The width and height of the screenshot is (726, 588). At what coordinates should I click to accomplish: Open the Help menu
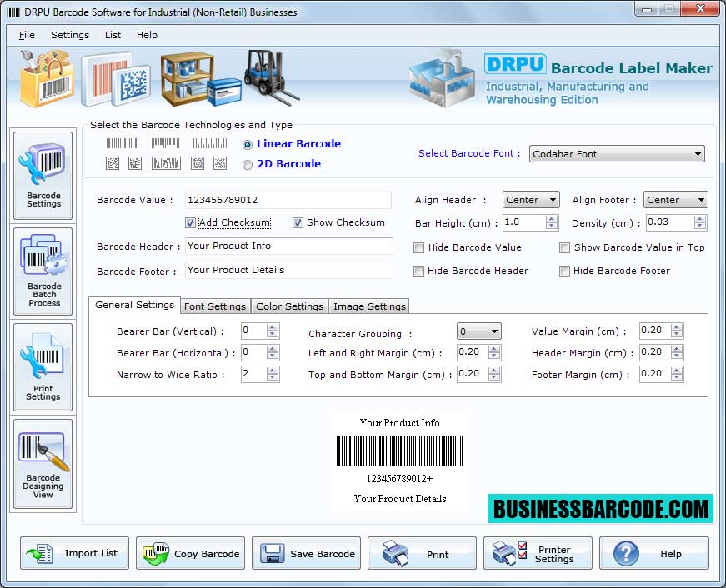pyautogui.click(x=147, y=35)
